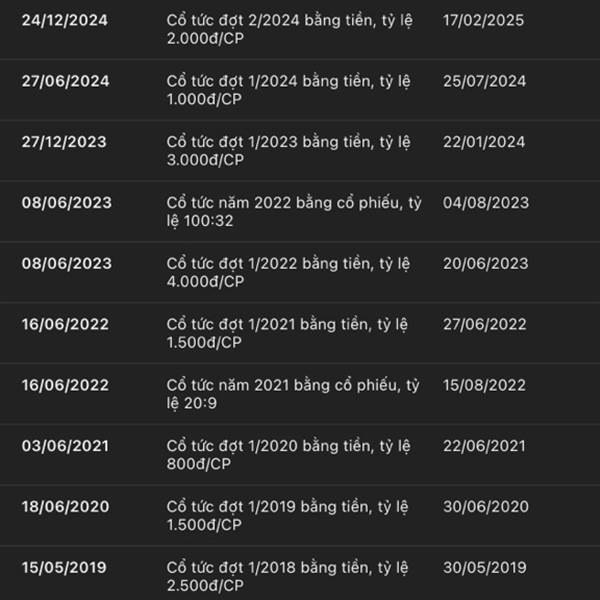Screen dimensions: 600x600
Task: Select payment date 15/08/2022
Action: [485, 385]
